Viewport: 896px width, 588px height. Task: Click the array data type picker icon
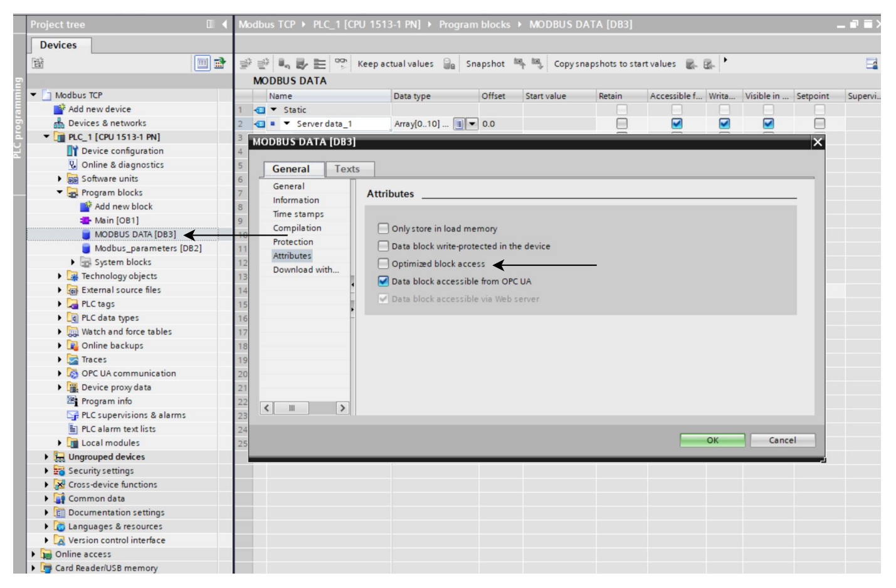pos(459,124)
